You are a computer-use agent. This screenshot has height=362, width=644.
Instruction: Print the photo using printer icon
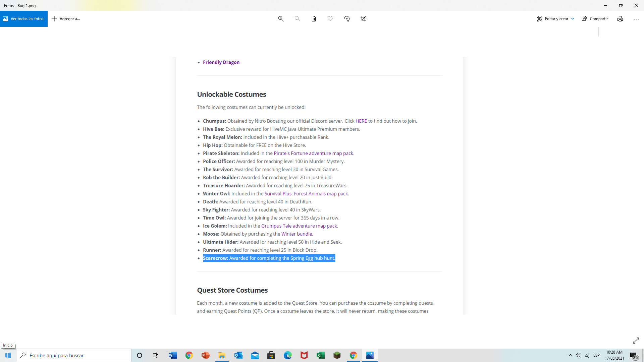[x=620, y=19]
